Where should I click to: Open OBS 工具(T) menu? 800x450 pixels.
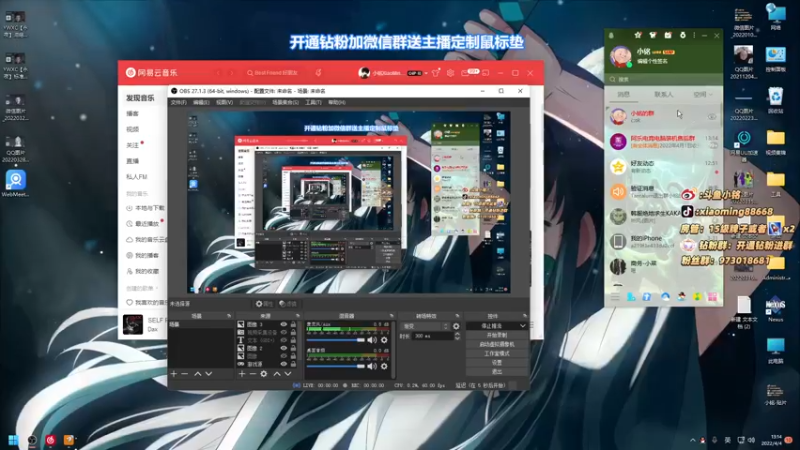313,103
